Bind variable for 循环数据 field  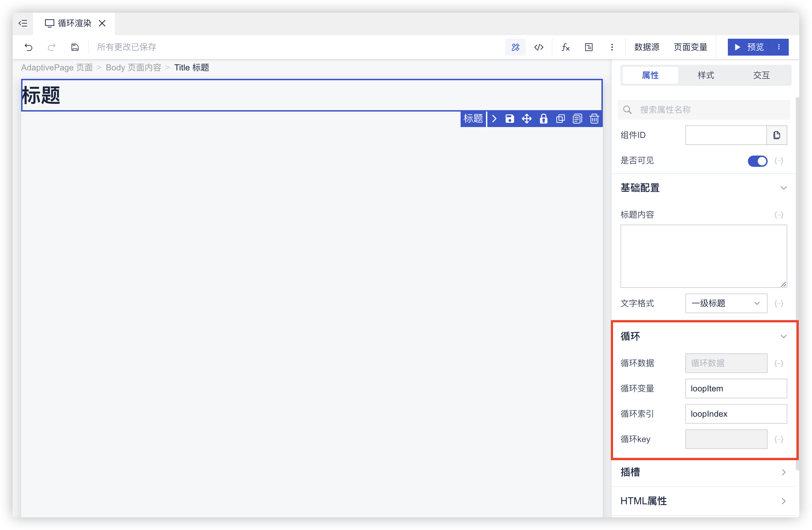point(779,364)
